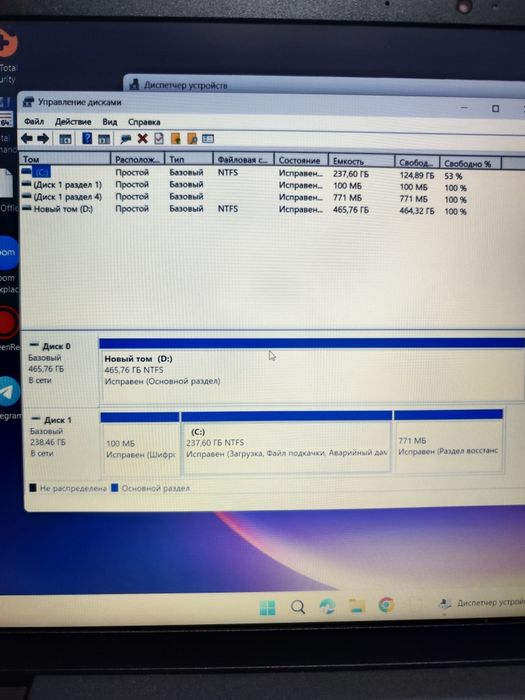Launch Microsoft Edge from taskbar

pyautogui.click(x=327, y=606)
